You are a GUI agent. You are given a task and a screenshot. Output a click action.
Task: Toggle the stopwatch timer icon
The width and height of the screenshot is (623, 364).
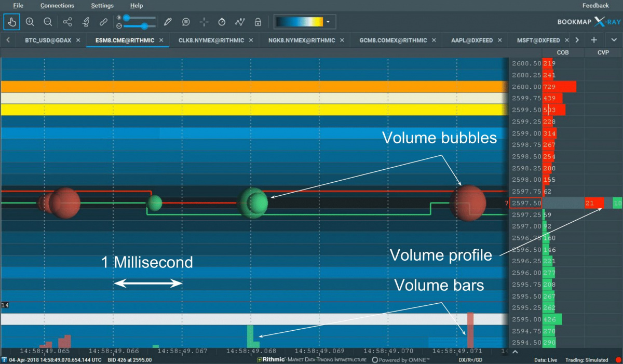[x=222, y=22]
